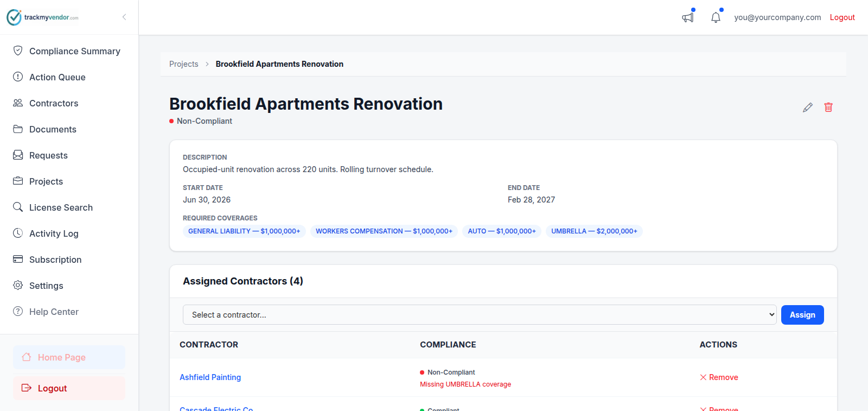Click the CONTRACTOR column header

[209, 345]
